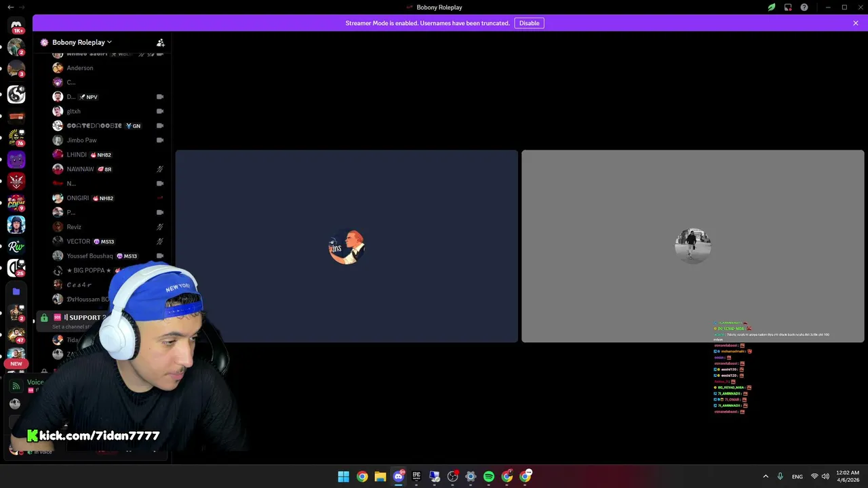Open the red Warriors server icon
The image size is (868, 488).
click(x=16, y=181)
